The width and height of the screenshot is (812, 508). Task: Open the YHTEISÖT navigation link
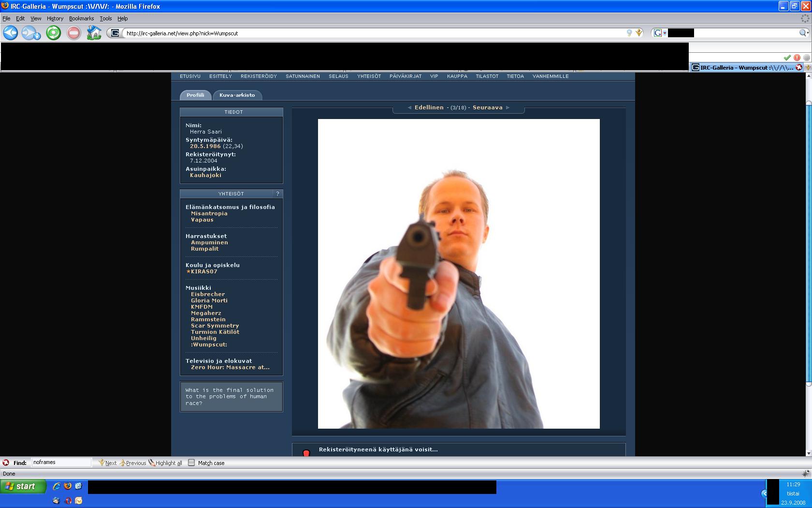coord(369,76)
